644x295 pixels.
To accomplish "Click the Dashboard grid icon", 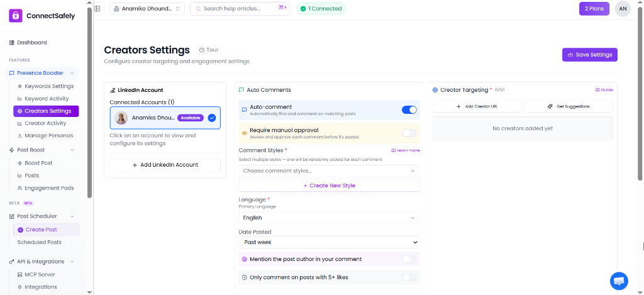I will coord(11,43).
